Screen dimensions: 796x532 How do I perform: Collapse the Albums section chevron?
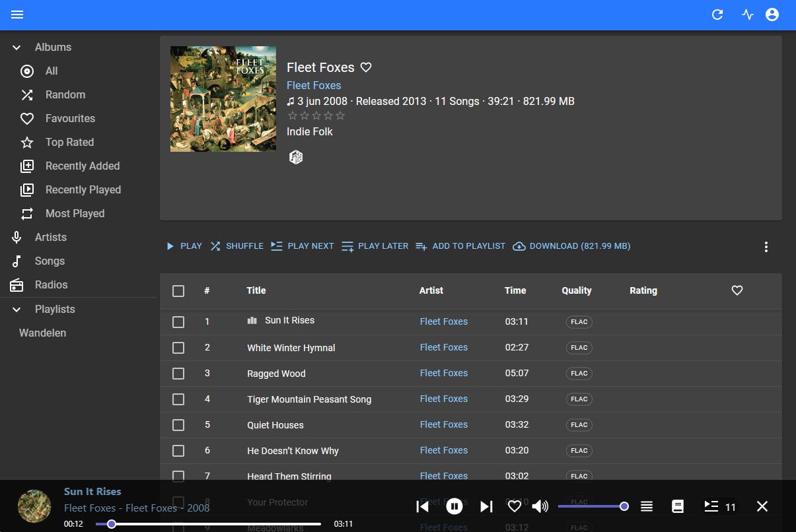[x=17, y=48]
